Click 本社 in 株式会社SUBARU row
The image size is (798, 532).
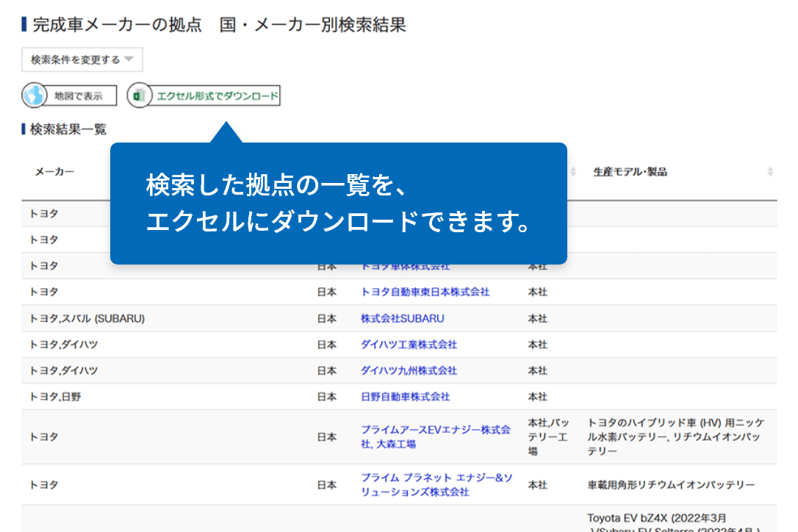coord(537,318)
